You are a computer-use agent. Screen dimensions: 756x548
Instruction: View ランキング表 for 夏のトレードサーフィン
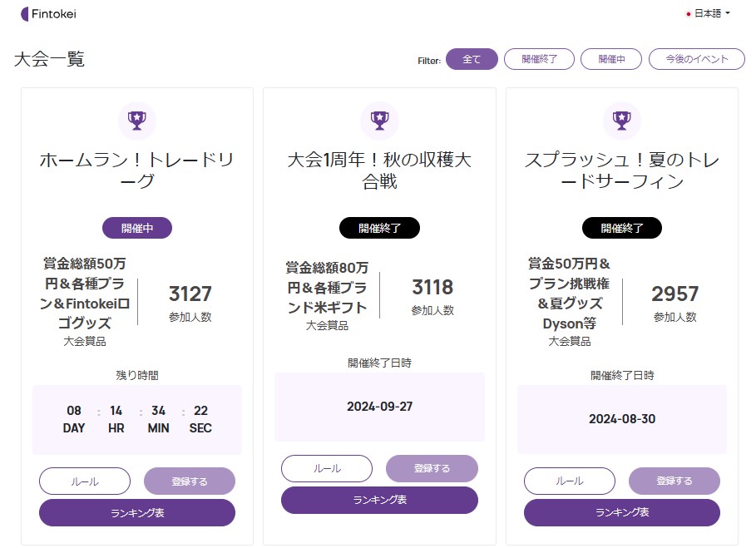coord(621,512)
